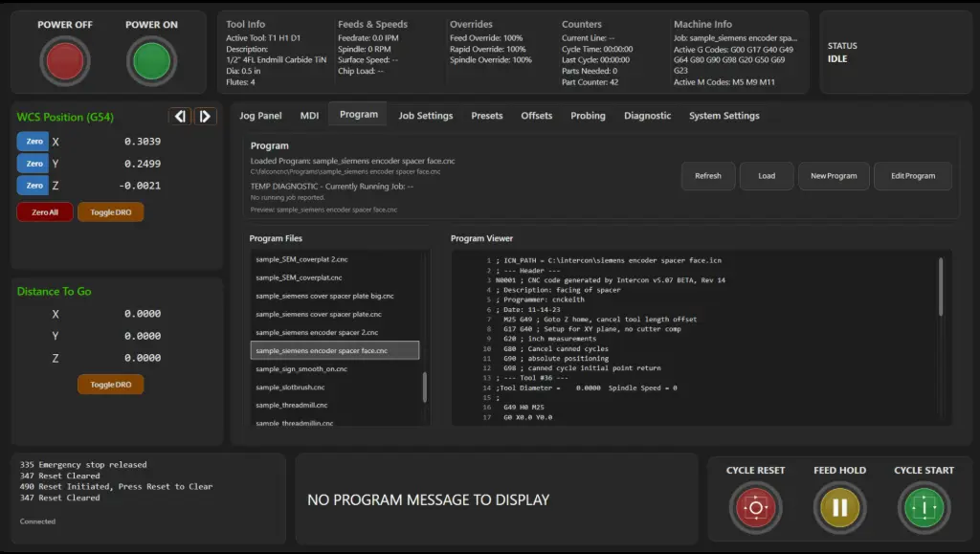Viewport: 980px width, 554px height.
Task: Click the Program Viewer scrollbar
Action: click(x=941, y=287)
